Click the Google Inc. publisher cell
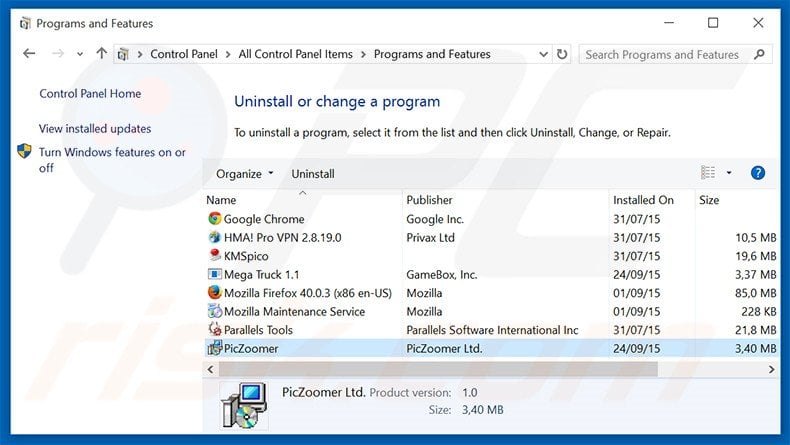This screenshot has width=790, height=445. (435, 219)
